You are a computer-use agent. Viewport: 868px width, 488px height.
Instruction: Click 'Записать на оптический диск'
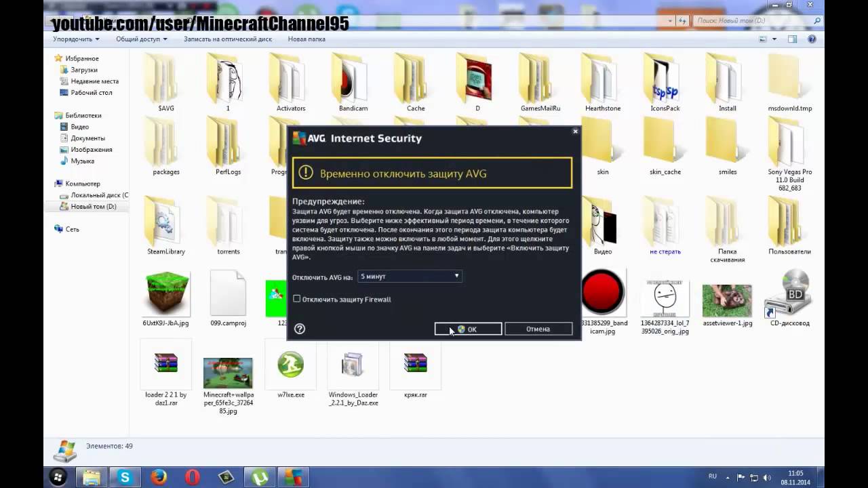click(228, 39)
